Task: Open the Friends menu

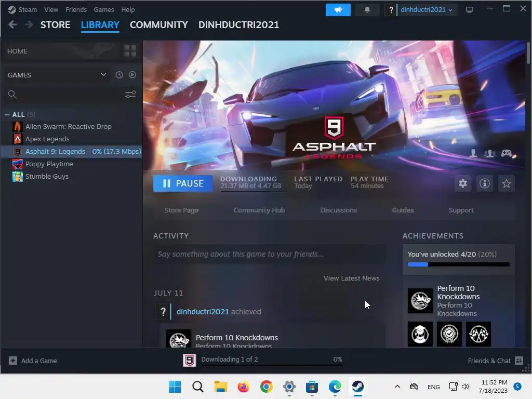Action: pos(76,10)
